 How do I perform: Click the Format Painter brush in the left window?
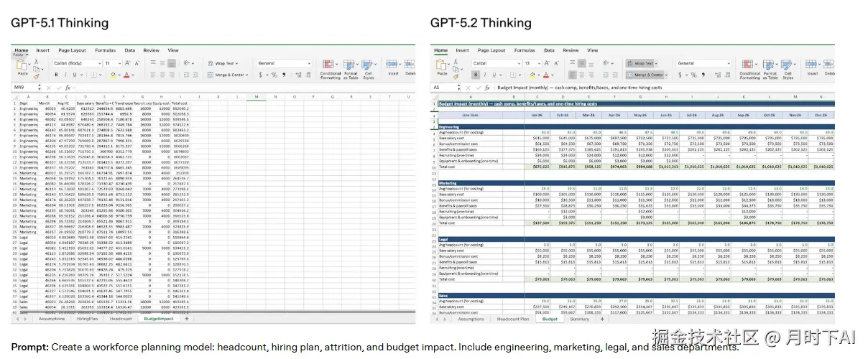36,77
